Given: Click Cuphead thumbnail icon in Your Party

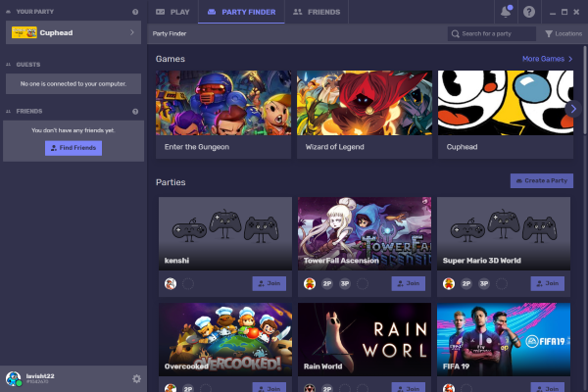Looking at the screenshot, I should (24, 32).
